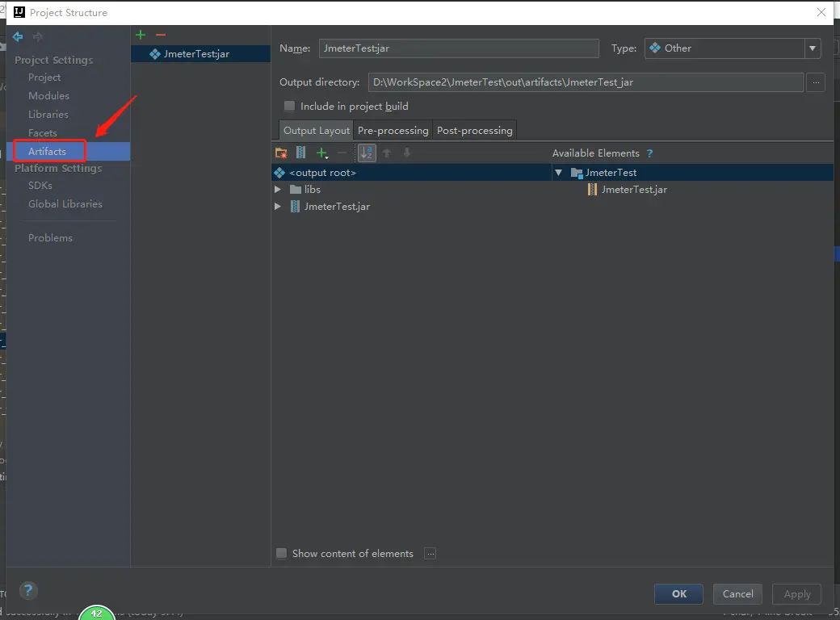
Task: Open the Type dropdown showing Other
Action: point(733,48)
